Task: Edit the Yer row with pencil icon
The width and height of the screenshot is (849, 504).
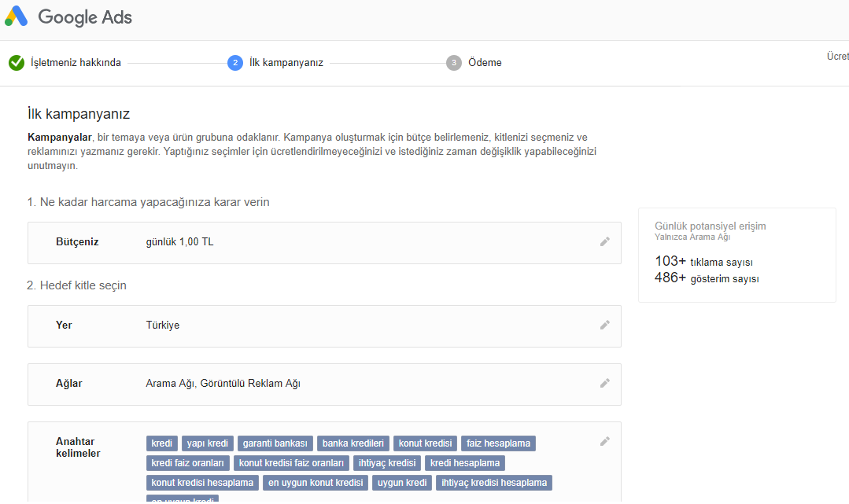Action: tap(605, 325)
